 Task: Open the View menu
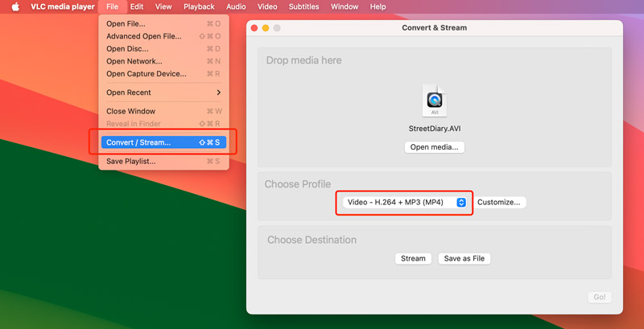point(163,7)
